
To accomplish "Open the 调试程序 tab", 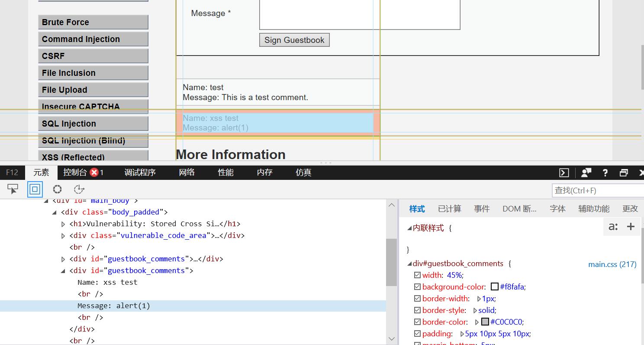I will click(140, 172).
